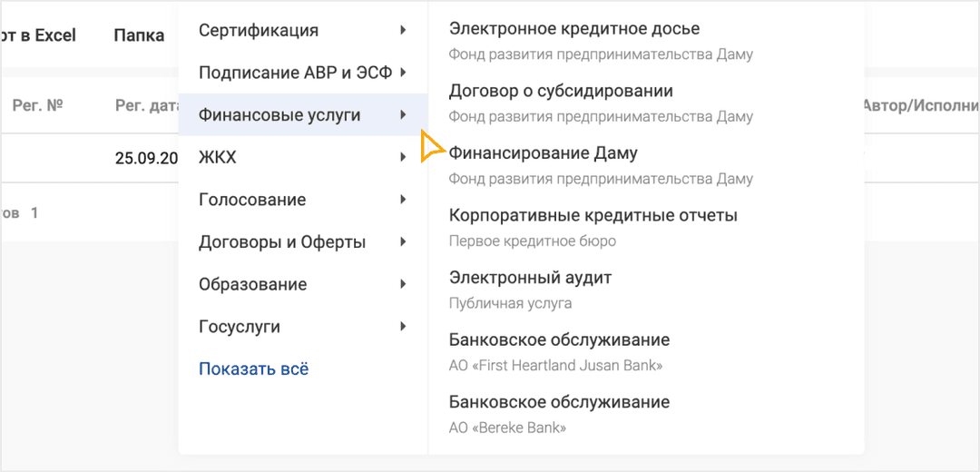Select the Договоры и Оферты menu entry
980x472 pixels.
coord(282,242)
